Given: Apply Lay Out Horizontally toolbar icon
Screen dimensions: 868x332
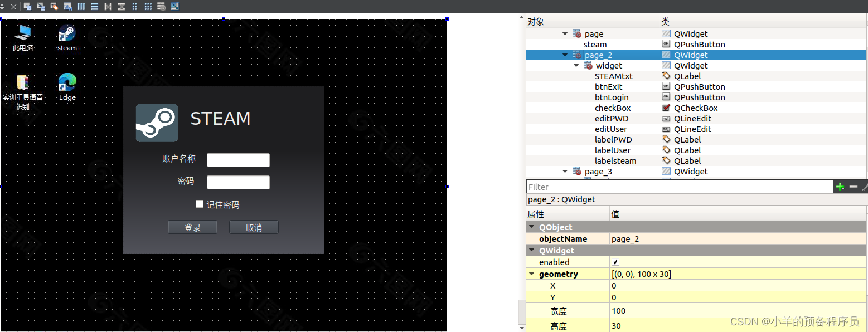Looking at the screenshot, I should [x=81, y=7].
